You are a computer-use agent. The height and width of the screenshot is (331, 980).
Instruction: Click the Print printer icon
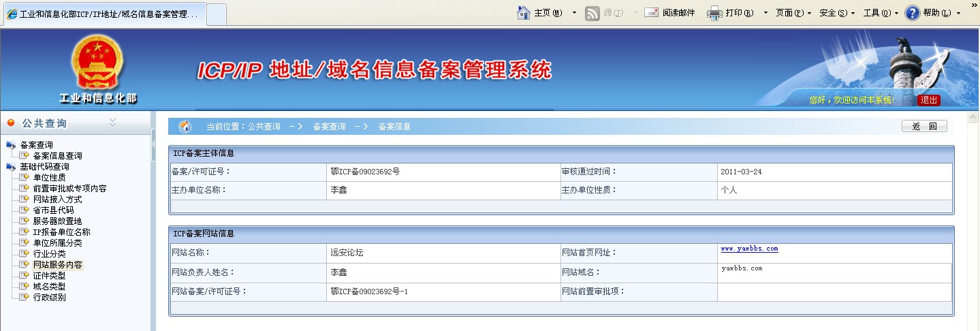[714, 13]
